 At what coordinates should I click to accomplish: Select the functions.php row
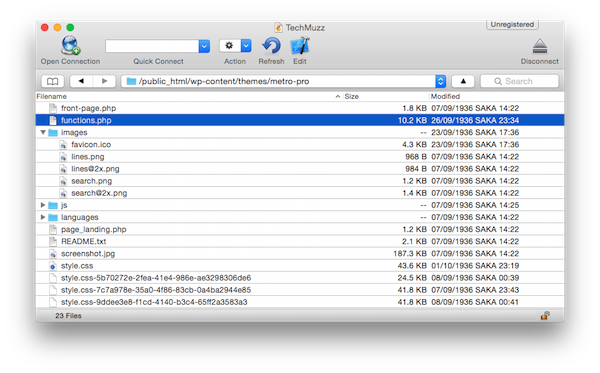(300, 120)
